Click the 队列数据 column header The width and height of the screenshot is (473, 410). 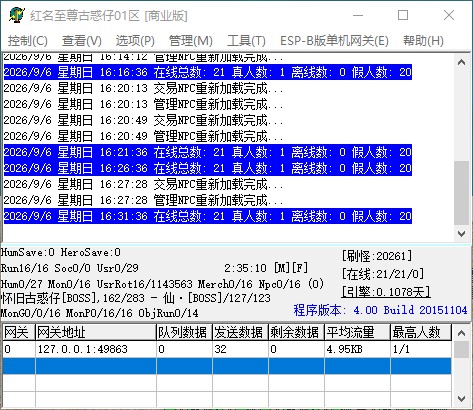(x=184, y=332)
